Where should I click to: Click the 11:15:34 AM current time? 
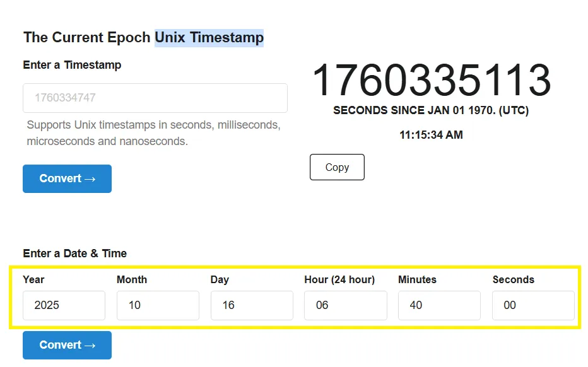coord(431,134)
